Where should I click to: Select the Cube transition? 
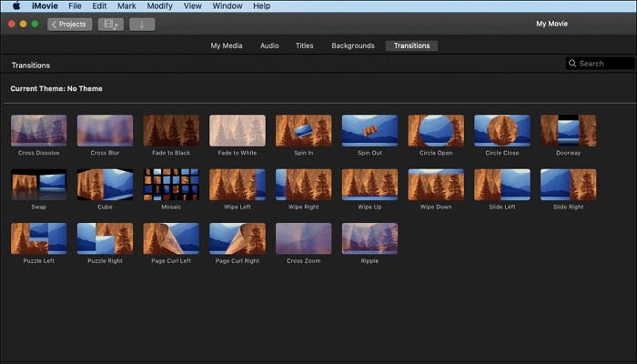pyautogui.click(x=105, y=185)
